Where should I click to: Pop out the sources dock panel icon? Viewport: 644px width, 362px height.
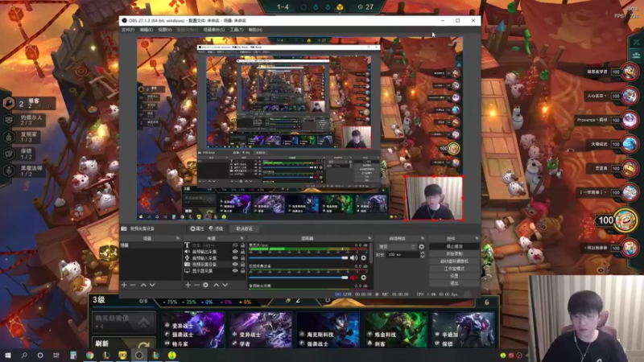(x=242, y=238)
